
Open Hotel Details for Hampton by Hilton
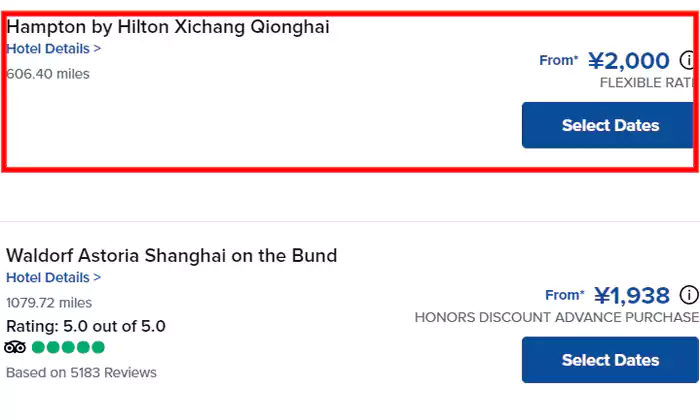click(x=53, y=48)
